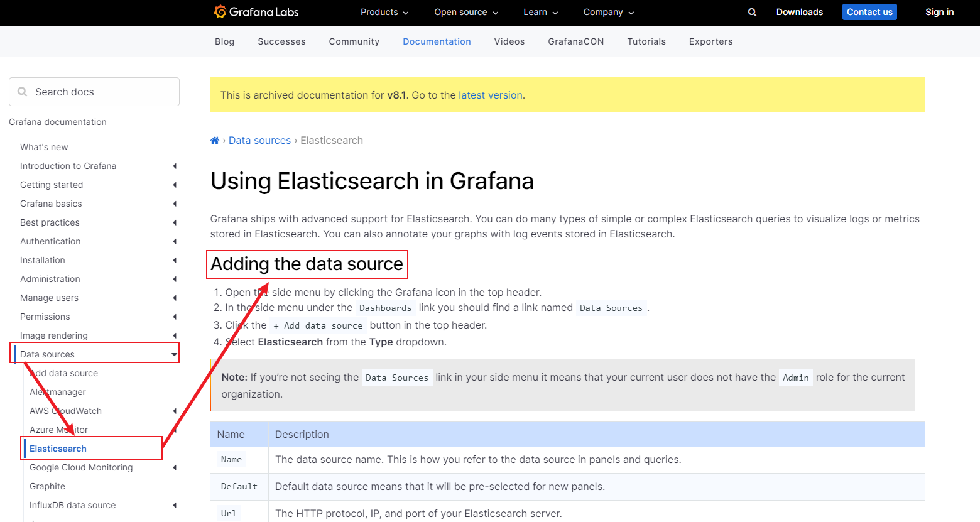Open the Company dropdown
Viewport: 980px width, 522px height.
pyautogui.click(x=607, y=12)
